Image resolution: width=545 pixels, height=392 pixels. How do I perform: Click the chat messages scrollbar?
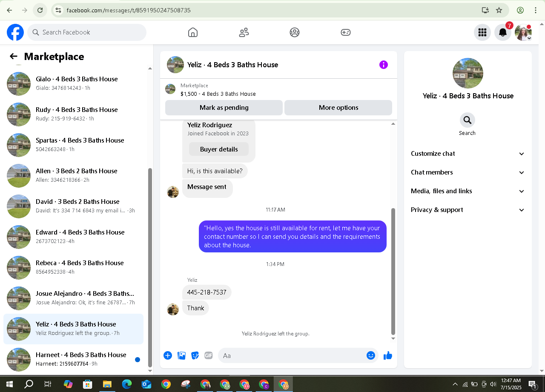tap(393, 272)
